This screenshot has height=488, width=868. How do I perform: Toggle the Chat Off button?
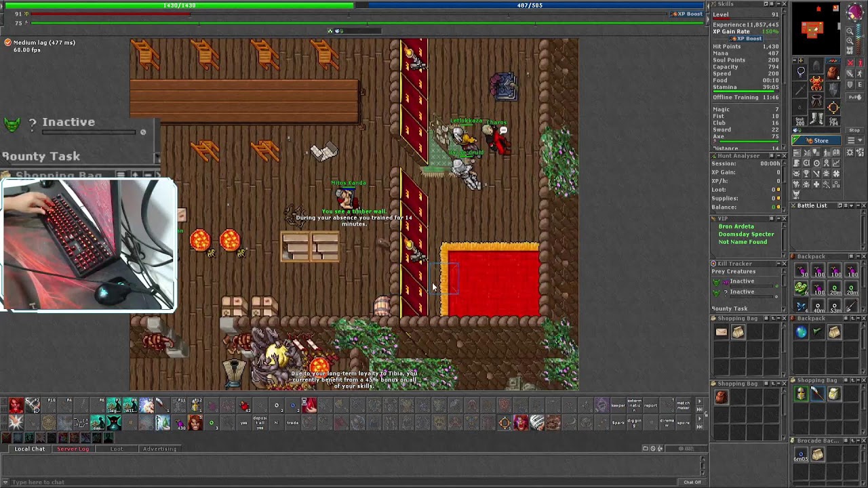(x=692, y=482)
